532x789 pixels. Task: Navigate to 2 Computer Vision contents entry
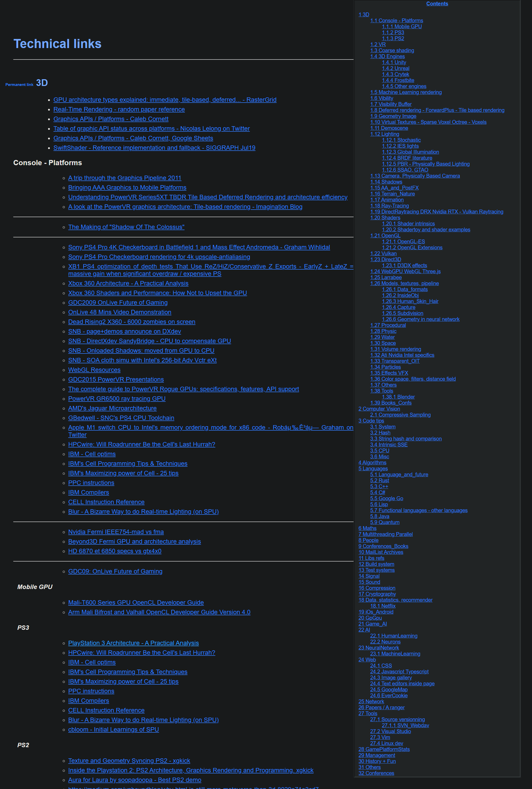(379, 409)
